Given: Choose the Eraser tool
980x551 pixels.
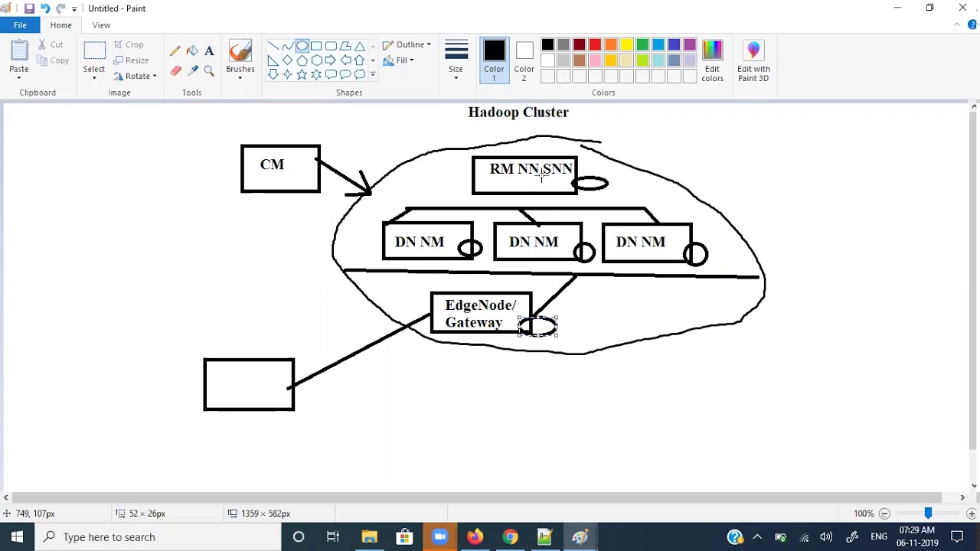Looking at the screenshot, I should click(x=175, y=71).
